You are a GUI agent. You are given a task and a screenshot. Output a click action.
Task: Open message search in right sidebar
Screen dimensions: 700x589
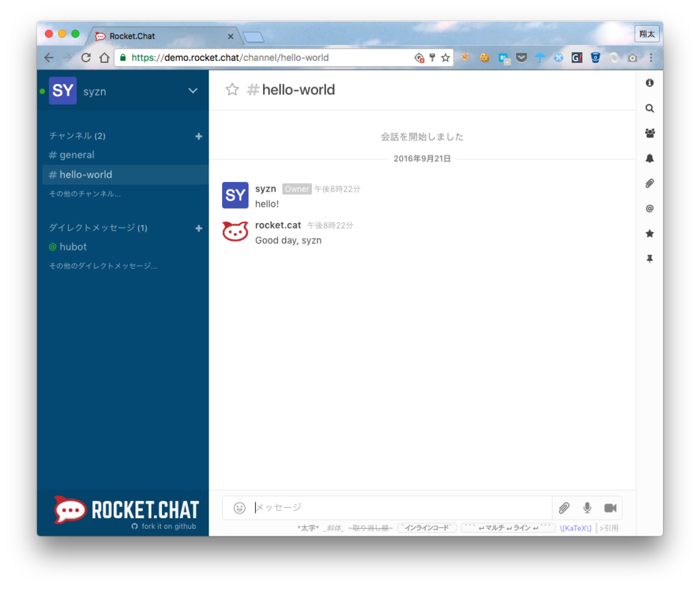(649, 108)
